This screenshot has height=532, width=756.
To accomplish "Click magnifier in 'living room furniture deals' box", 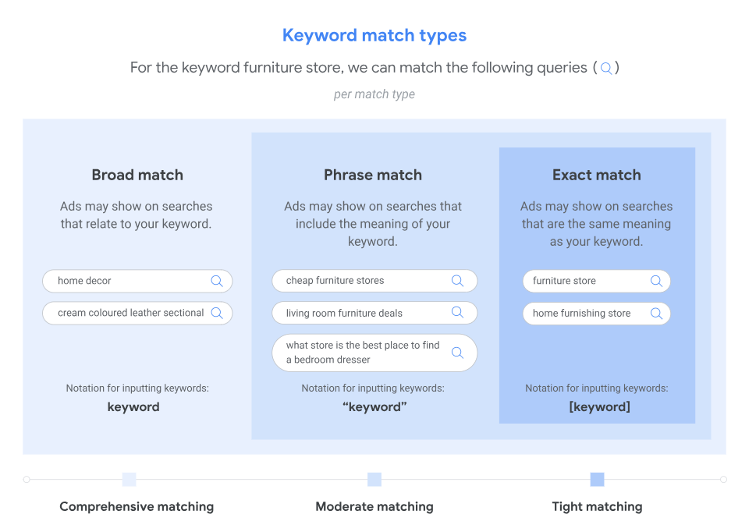I will click(458, 313).
